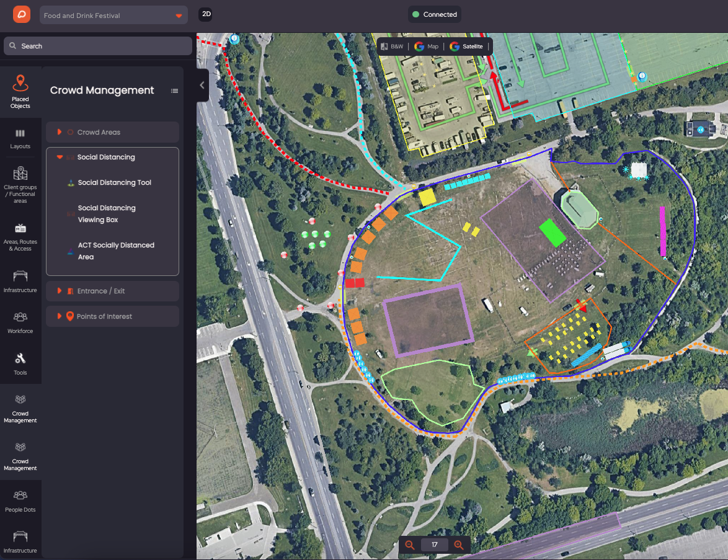The height and width of the screenshot is (560, 728).
Task: Click the Crowd Management panel heading
Action: pyautogui.click(x=102, y=90)
